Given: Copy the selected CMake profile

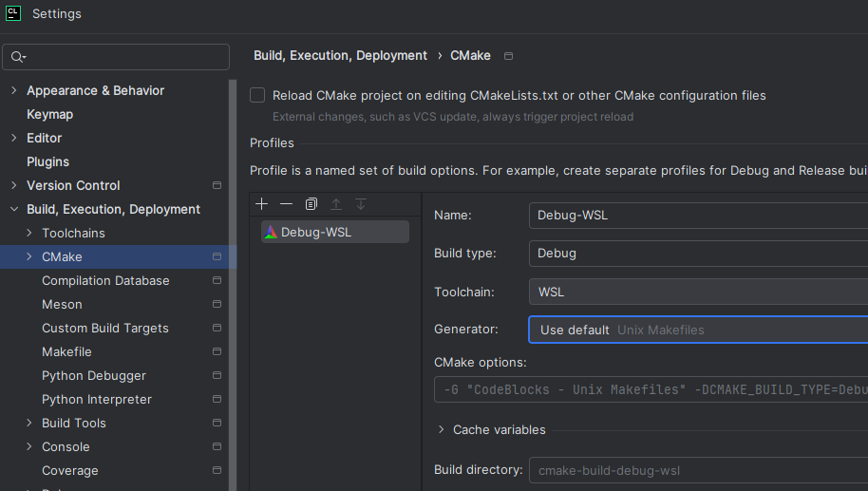Looking at the screenshot, I should [311, 204].
